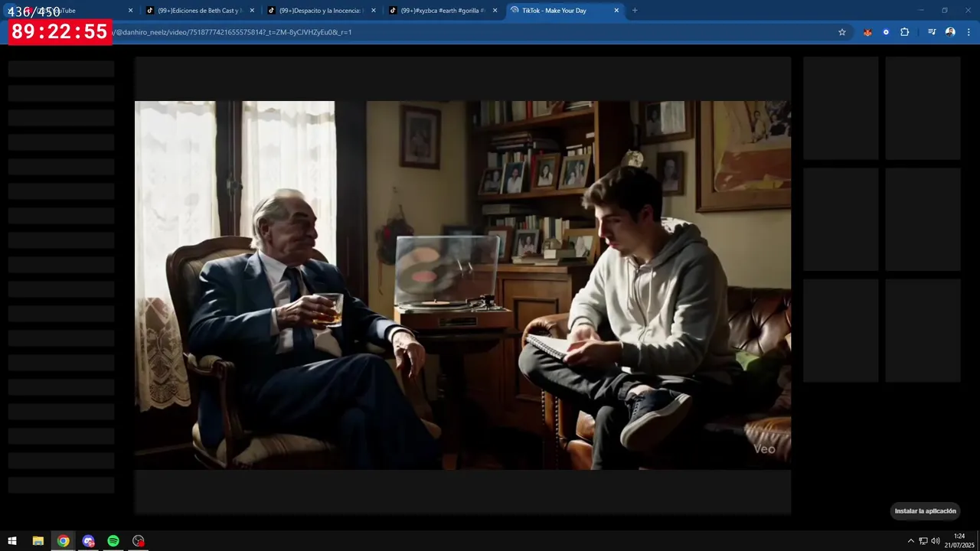Open the Brave-style lion extension icon
The image size is (980, 551).
(x=867, y=32)
